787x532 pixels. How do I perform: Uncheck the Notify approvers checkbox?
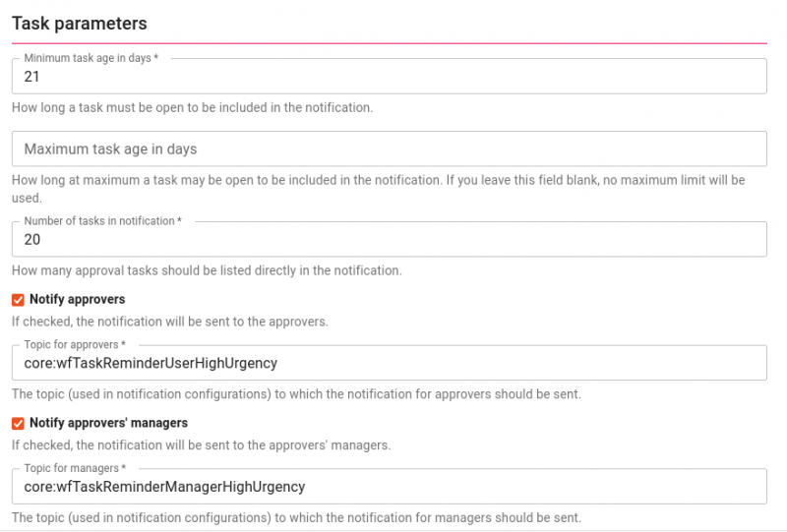click(x=18, y=299)
